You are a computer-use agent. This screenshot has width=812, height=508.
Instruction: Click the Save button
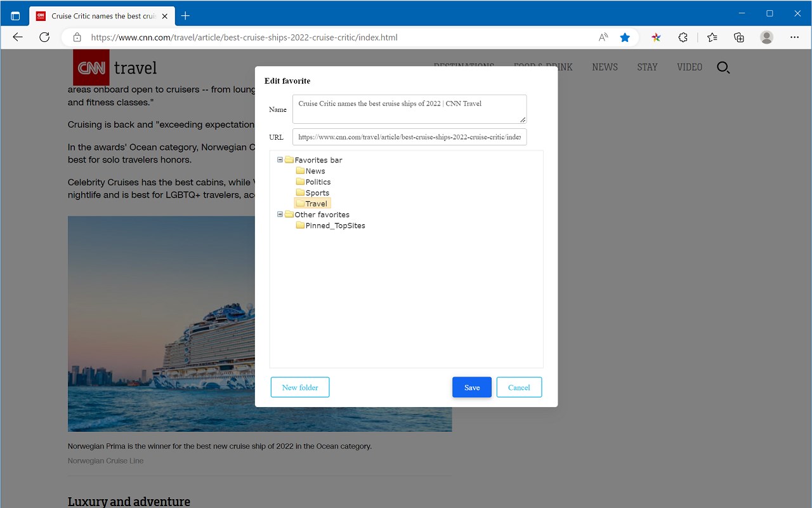click(x=472, y=387)
